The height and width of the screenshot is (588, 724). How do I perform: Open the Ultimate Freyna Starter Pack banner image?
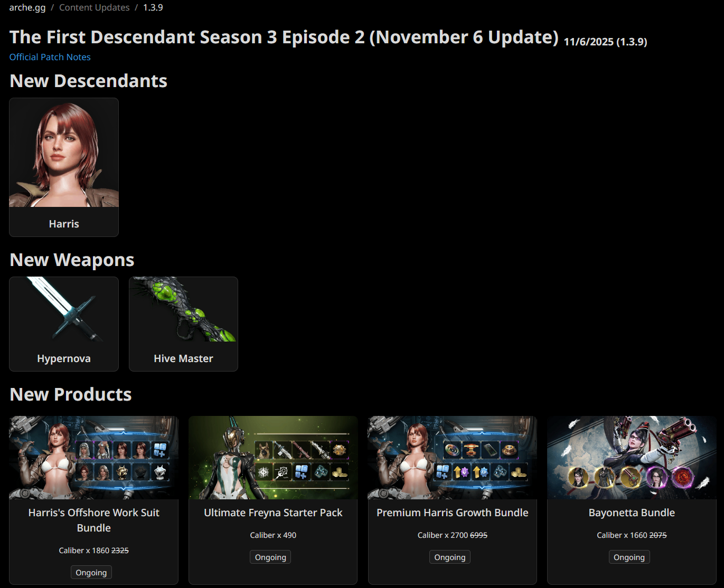coord(273,458)
